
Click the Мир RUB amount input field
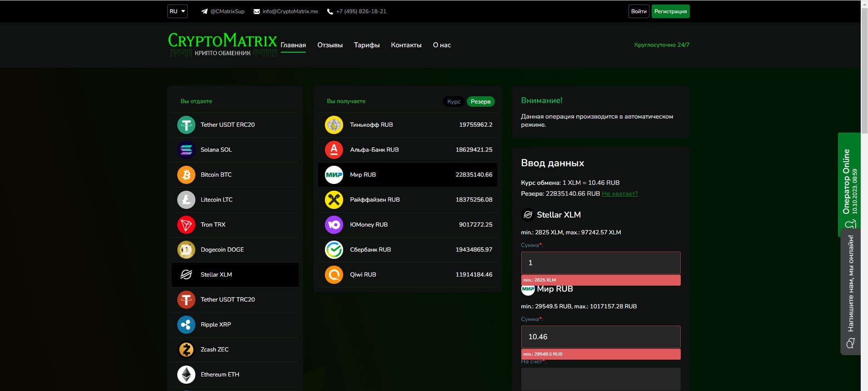[601, 337]
